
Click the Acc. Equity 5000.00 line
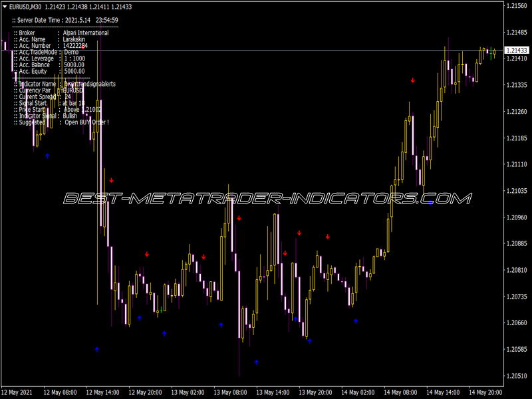pyautogui.click(x=49, y=72)
